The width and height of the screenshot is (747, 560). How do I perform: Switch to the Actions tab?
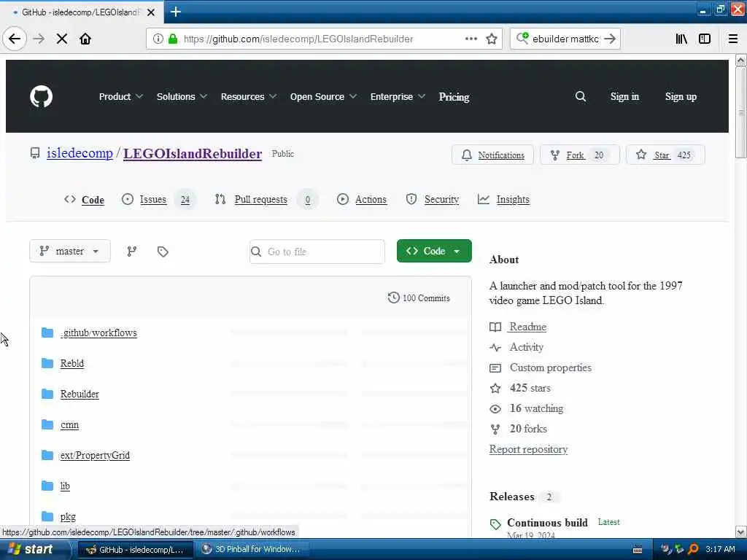[362, 200]
